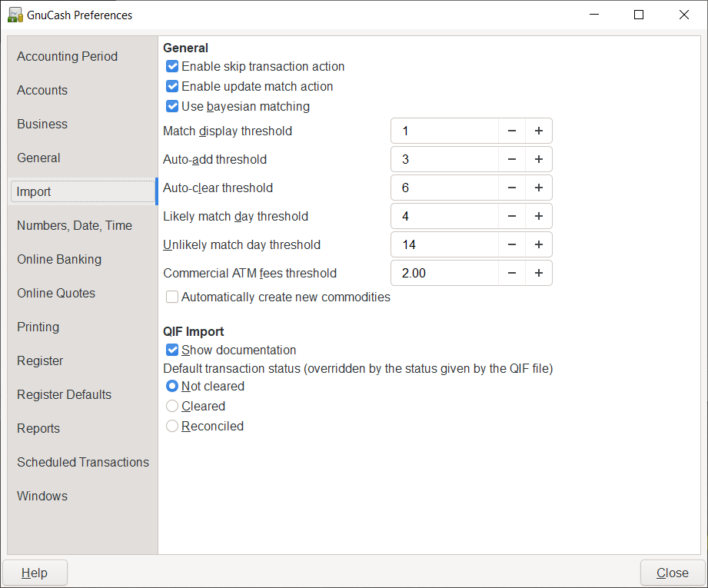Image resolution: width=708 pixels, height=588 pixels.
Task: Decrease the Auto-add threshold value
Action: coord(512,160)
